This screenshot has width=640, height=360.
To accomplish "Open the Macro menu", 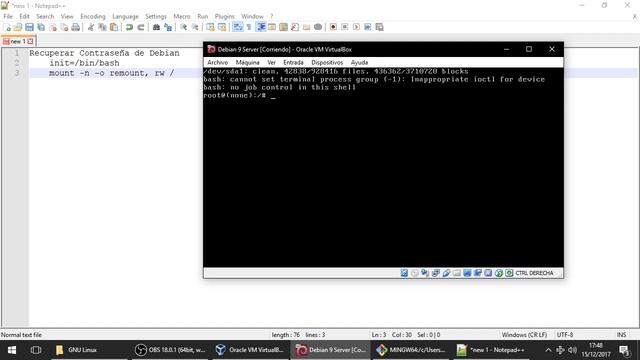I will [182, 16].
